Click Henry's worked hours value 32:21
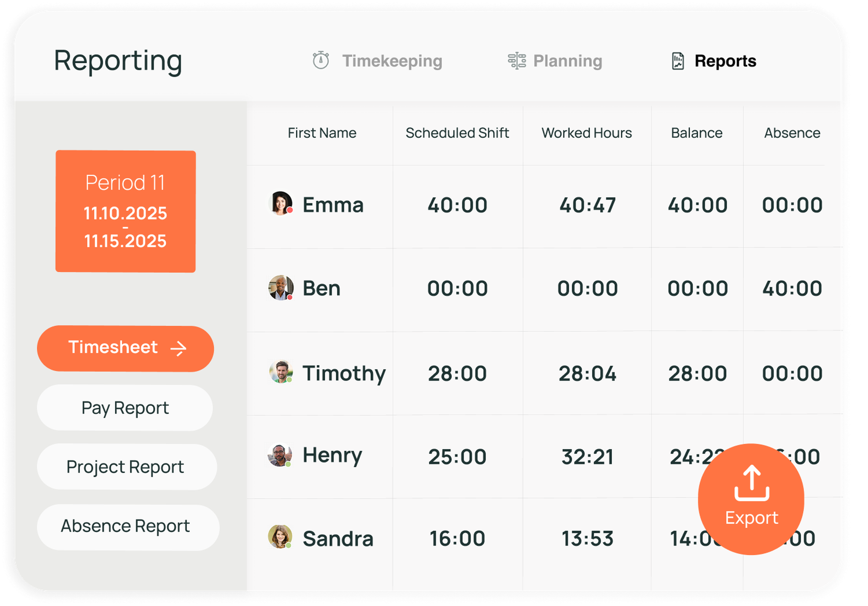Image resolution: width=868 pixels, height=606 pixels. 587,457
